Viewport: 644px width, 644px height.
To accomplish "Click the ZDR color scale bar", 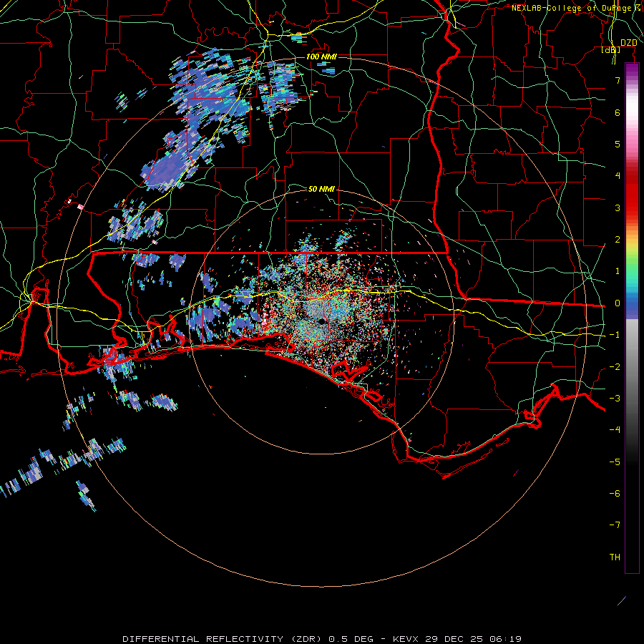I will point(632,318).
